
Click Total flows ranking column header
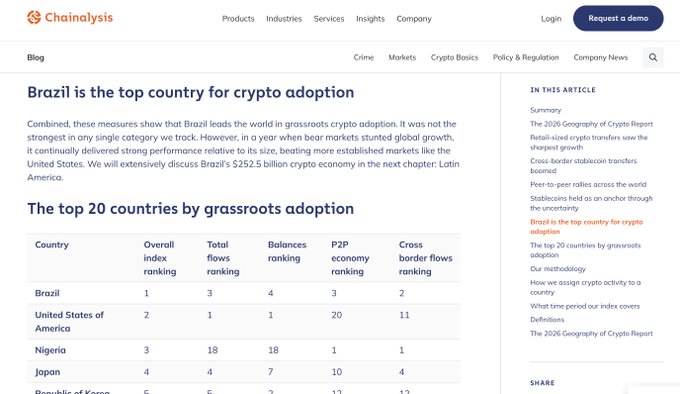click(x=223, y=258)
